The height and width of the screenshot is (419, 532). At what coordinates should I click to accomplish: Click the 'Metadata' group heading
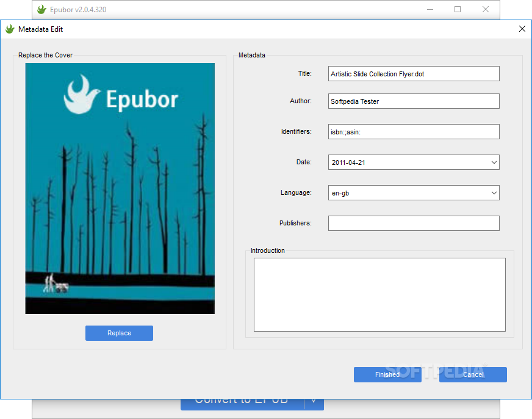(x=252, y=55)
